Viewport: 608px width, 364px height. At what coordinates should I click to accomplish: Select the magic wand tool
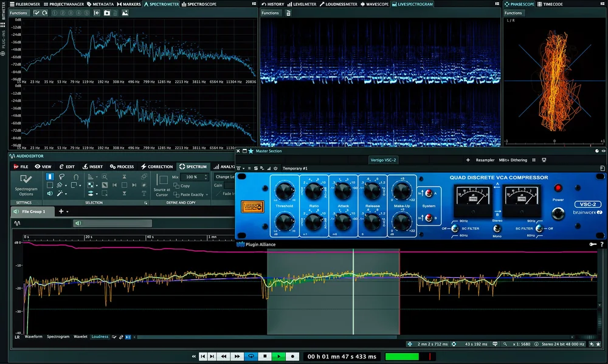click(60, 193)
